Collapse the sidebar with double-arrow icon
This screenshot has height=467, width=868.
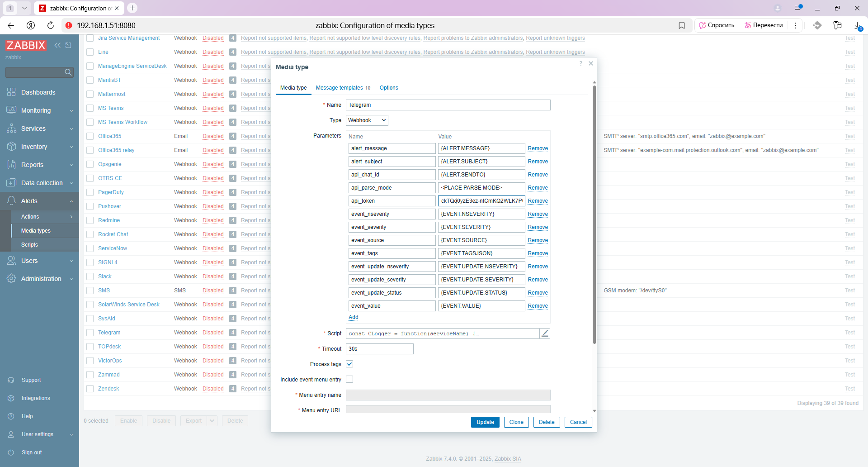point(57,45)
